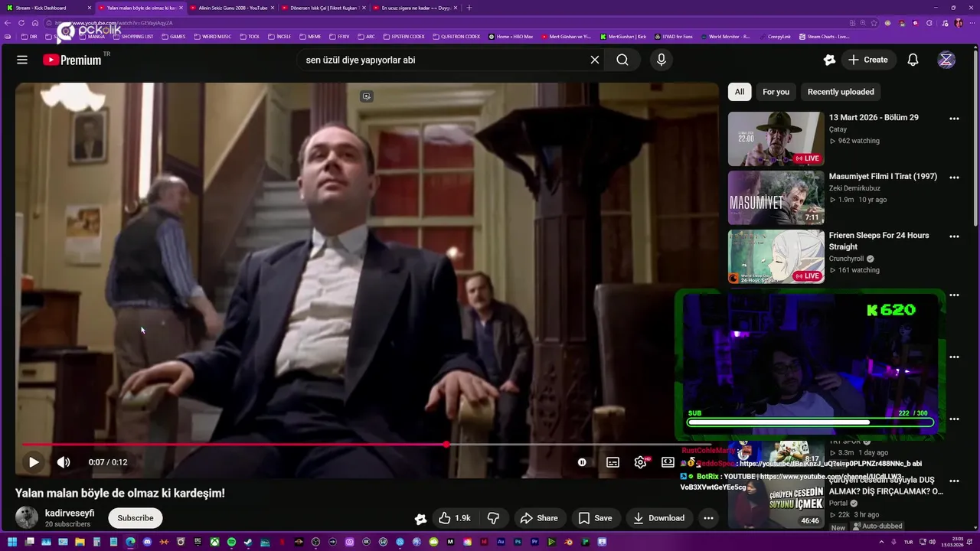980x551 pixels.
Task: Go back with browser back arrow
Action: tap(8, 23)
